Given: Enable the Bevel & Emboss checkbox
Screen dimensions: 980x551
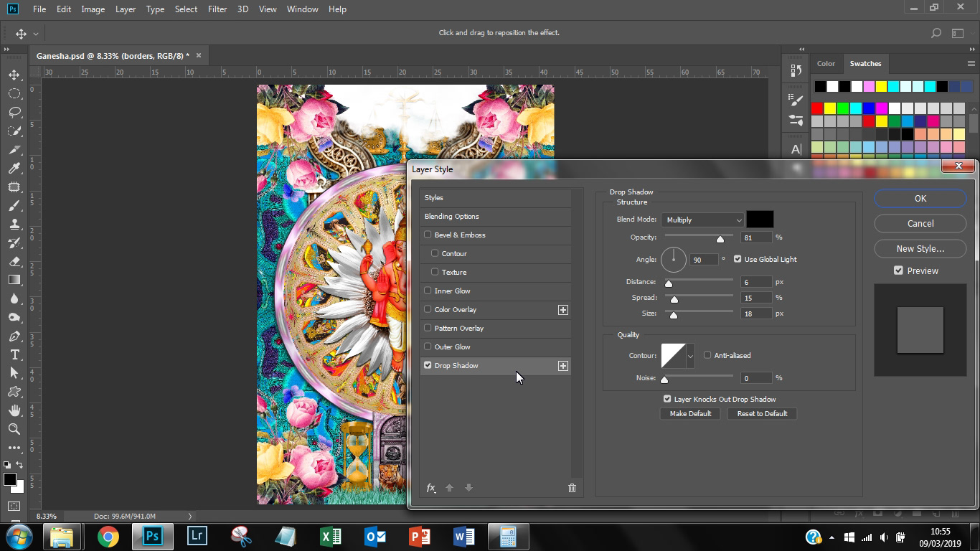Looking at the screenshot, I should point(428,235).
